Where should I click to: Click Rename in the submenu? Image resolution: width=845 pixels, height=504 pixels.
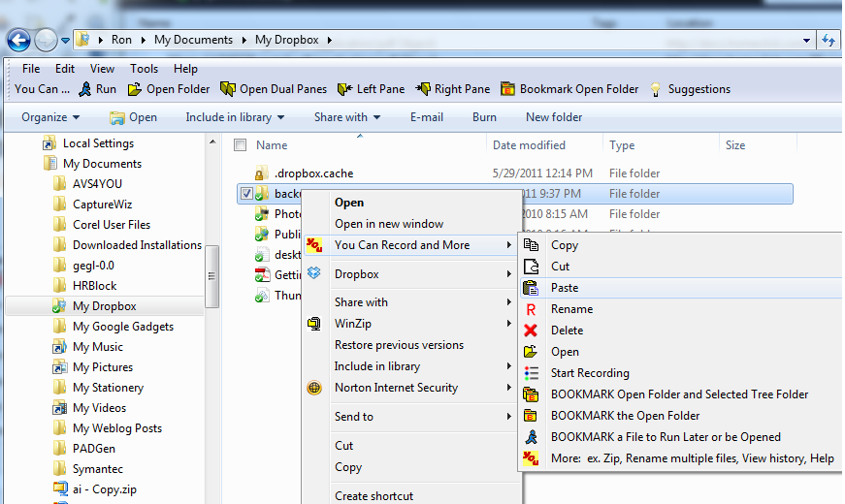point(571,309)
